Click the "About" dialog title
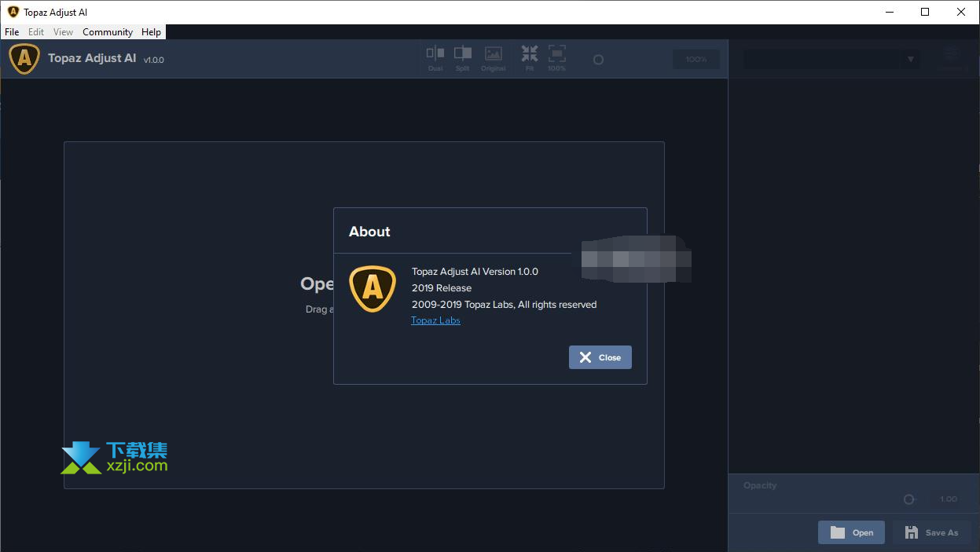Viewport: 980px width, 552px height. 369,232
